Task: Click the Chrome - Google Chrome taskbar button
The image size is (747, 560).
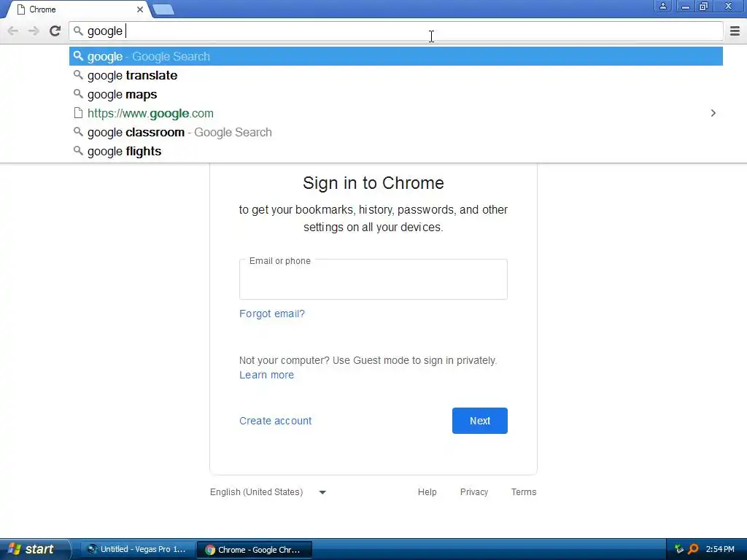Action: tap(255, 550)
